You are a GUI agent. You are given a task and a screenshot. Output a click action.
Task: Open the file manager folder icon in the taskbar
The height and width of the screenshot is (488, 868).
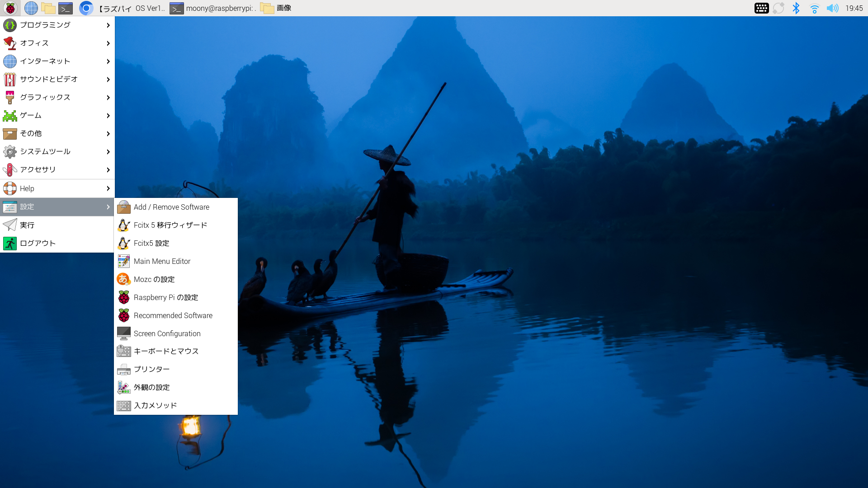point(48,8)
